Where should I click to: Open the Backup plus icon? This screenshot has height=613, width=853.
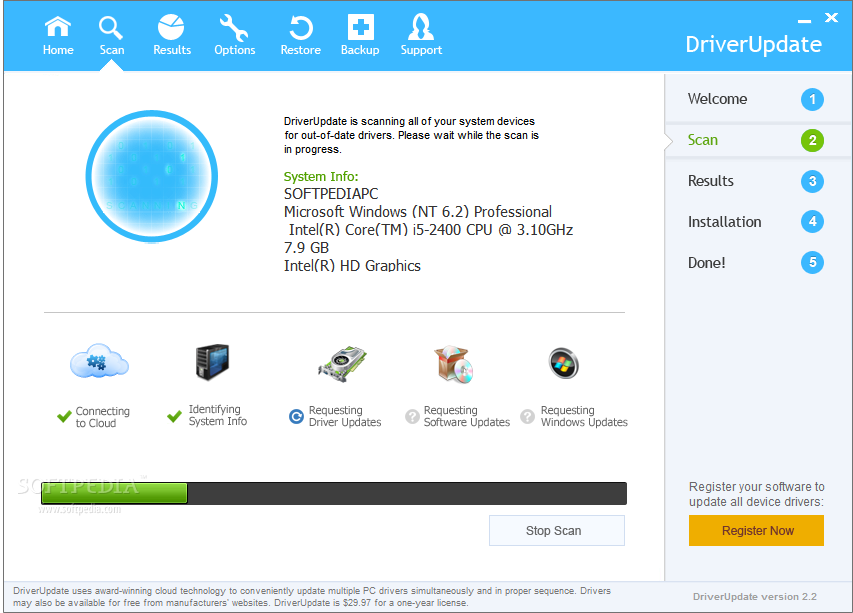[x=360, y=27]
